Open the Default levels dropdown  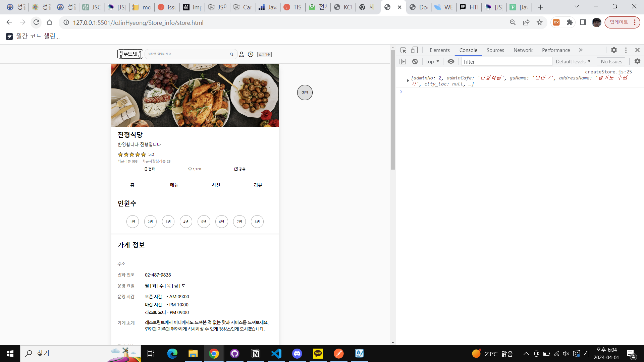coord(573,62)
